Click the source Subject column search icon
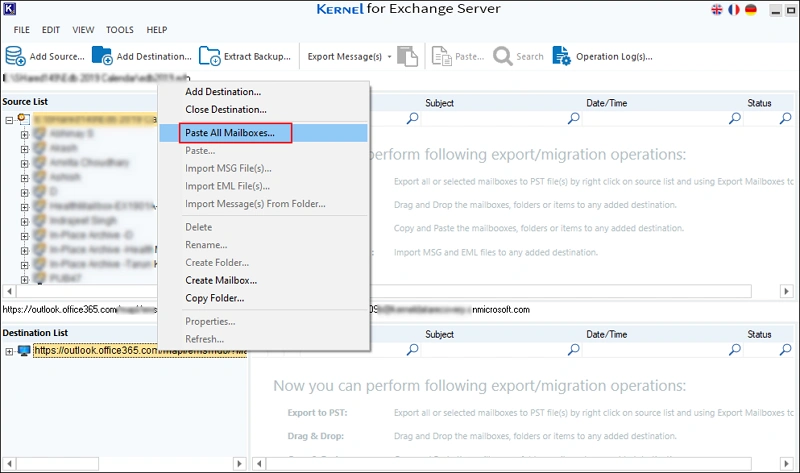The height and width of the screenshot is (473, 800). [x=574, y=118]
